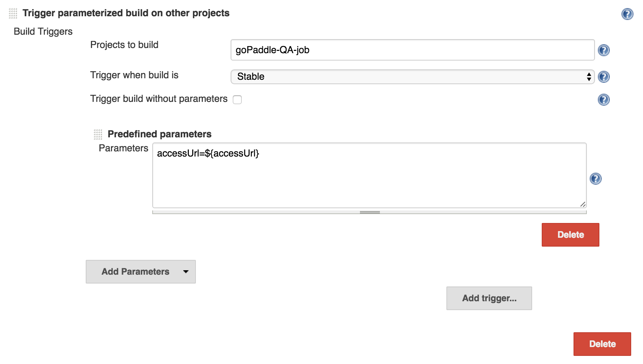The height and width of the screenshot is (364, 643).
Task: Delete the Predefined parameters block
Action: click(x=570, y=235)
